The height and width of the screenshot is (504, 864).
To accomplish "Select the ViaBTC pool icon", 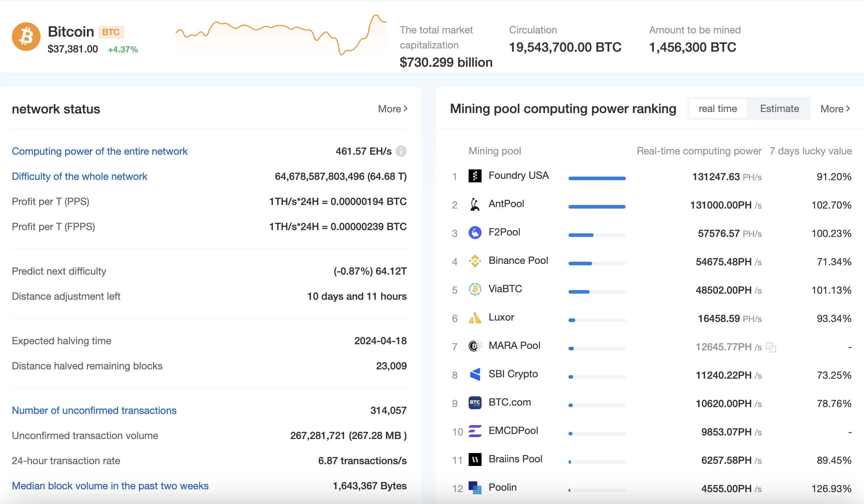I will click(x=475, y=289).
